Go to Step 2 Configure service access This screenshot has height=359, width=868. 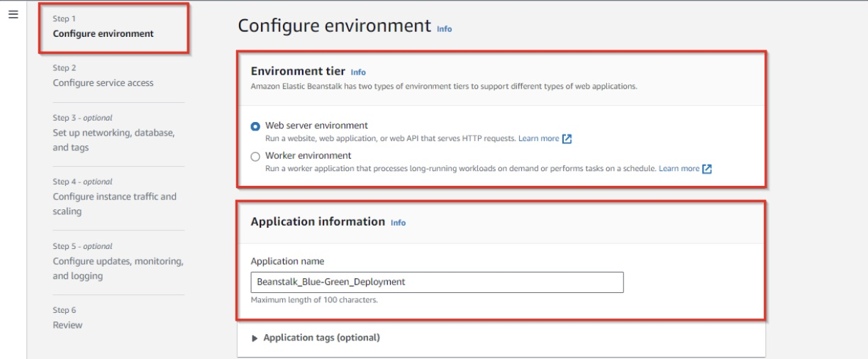tap(103, 82)
